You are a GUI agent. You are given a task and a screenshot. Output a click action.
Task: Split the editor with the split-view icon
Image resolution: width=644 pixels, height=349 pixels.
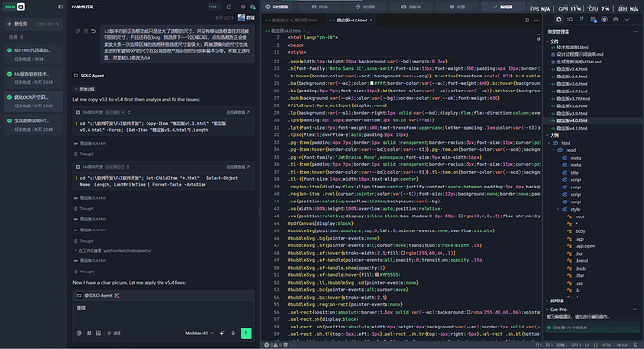point(527,21)
